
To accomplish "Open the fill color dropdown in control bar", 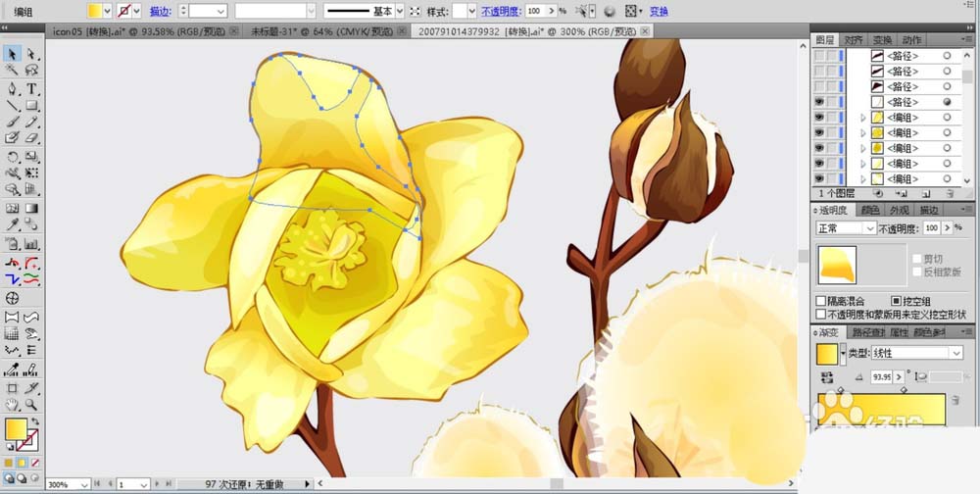I will pyautogui.click(x=107, y=11).
